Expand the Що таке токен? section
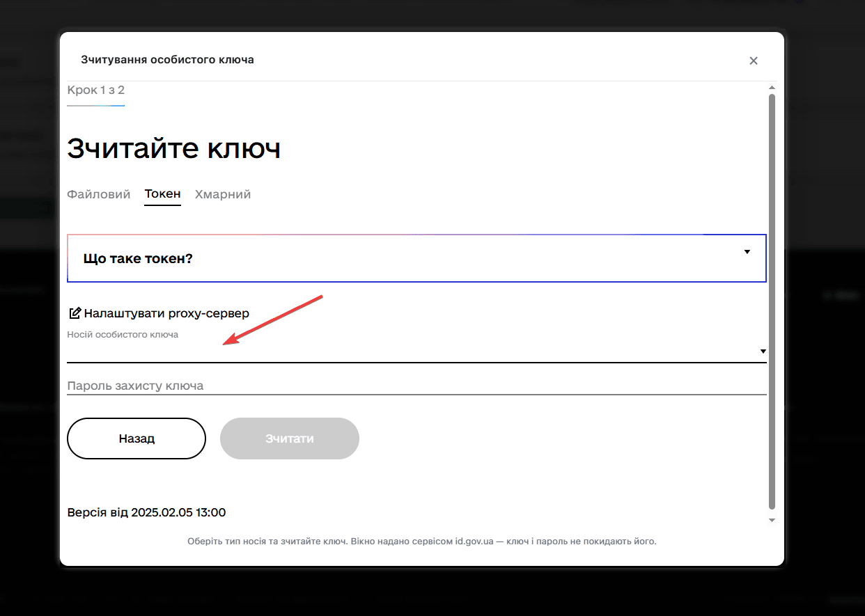Image resolution: width=865 pixels, height=616 pixels. 416,258
